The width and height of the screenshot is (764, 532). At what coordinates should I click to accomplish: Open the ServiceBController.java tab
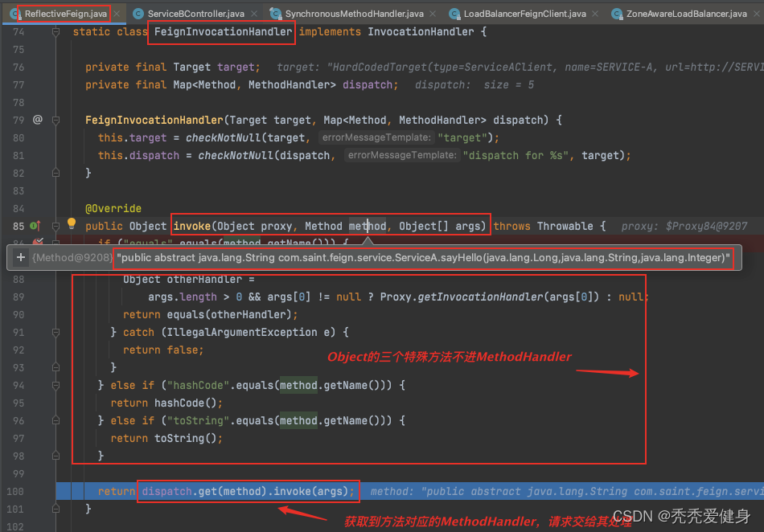[x=196, y=14]
